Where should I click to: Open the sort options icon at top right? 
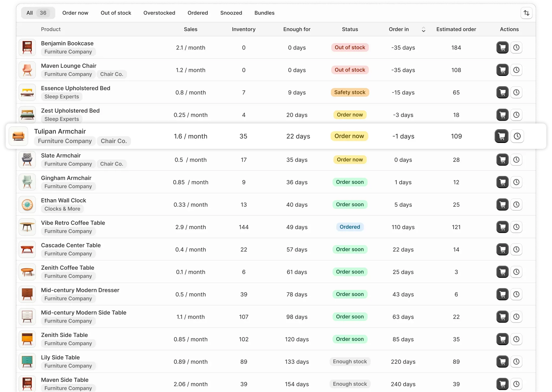click(x=527, y=13)
